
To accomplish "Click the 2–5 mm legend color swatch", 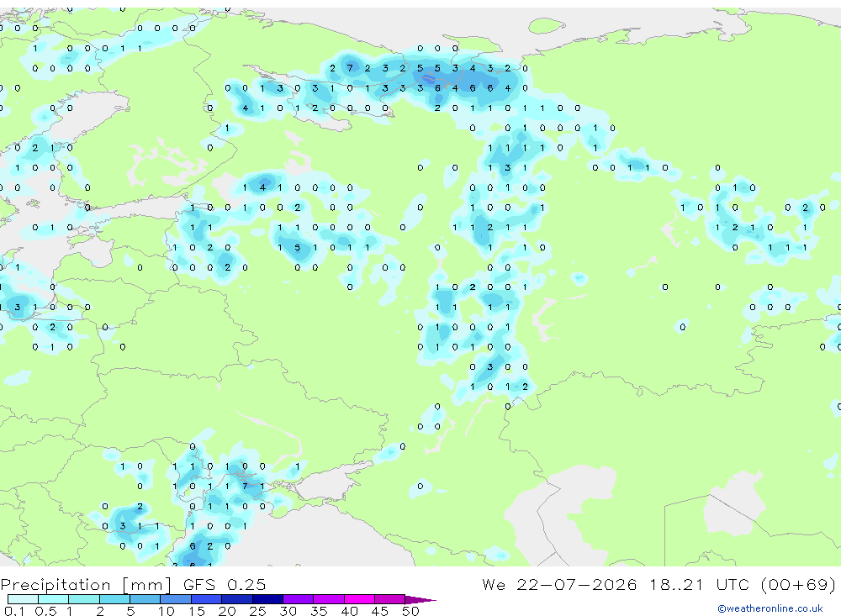I will (x=114, y=599).
